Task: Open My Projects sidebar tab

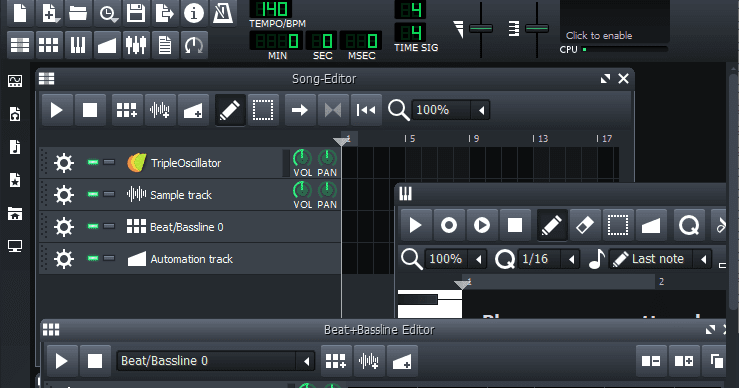Action: coord(15,114)
